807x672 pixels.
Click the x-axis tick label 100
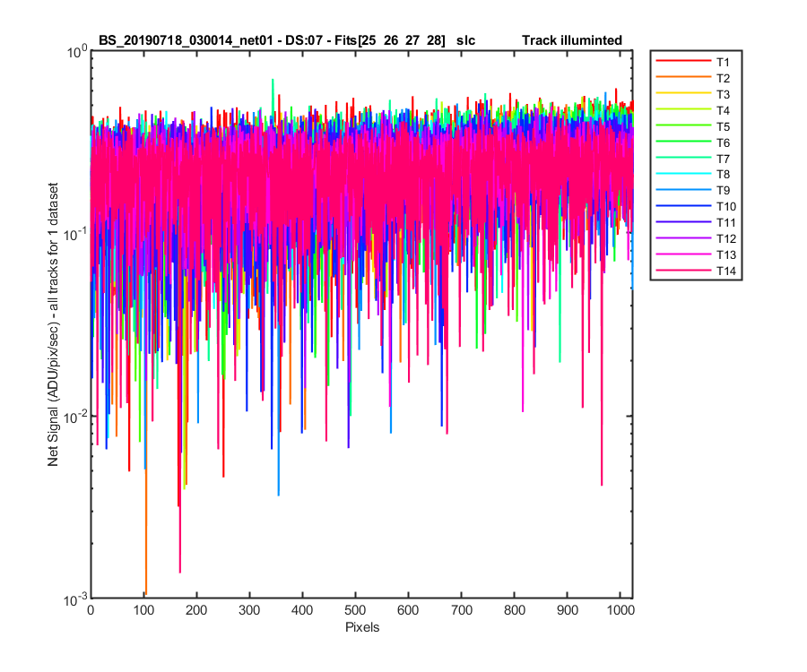(143, 610)
